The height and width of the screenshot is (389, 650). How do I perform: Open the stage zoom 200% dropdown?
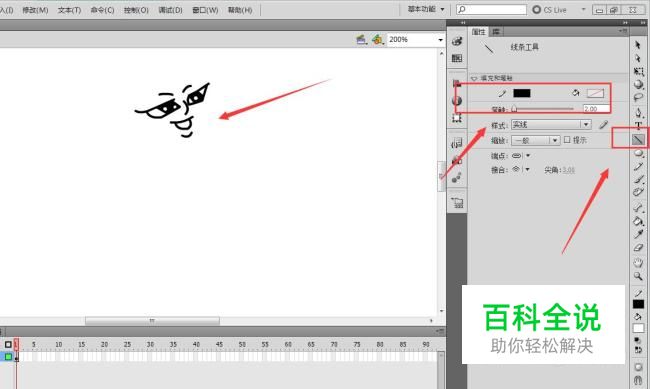pyautogui.click(x=440, y=40)
